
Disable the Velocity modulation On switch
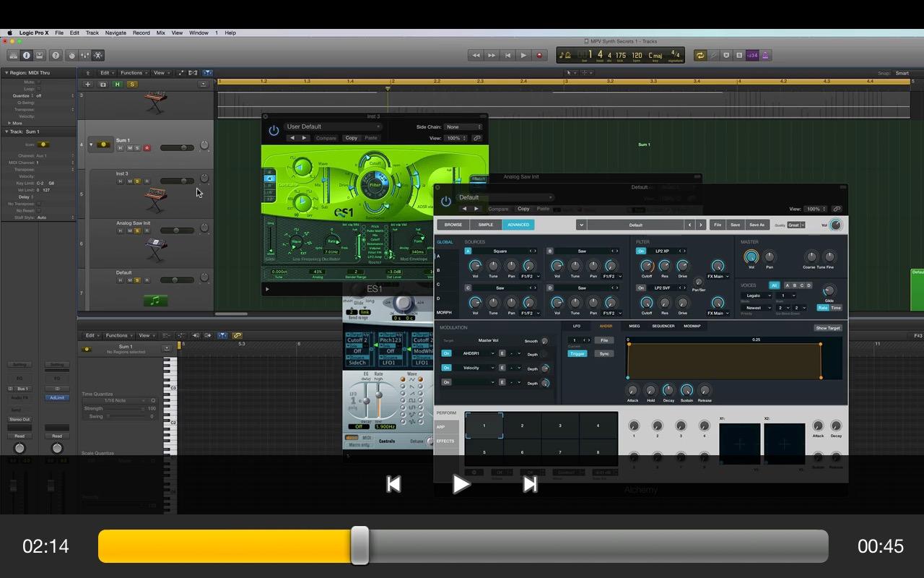[x=446, y=368]
